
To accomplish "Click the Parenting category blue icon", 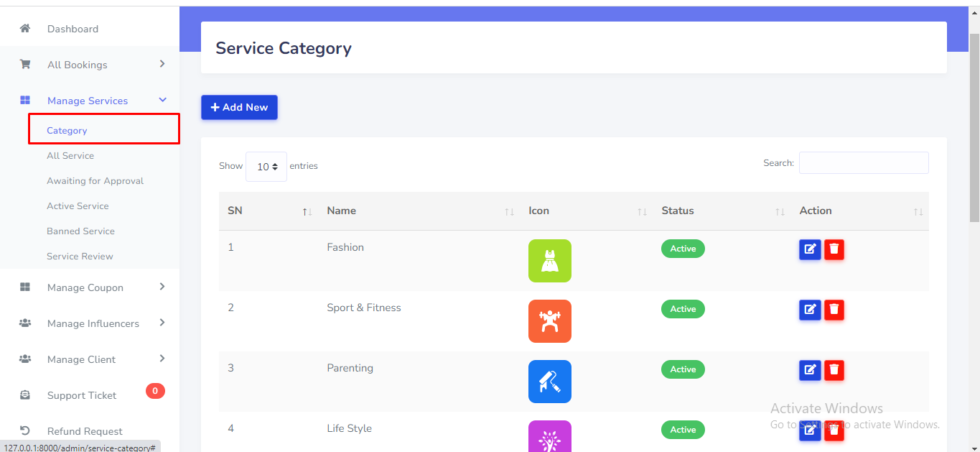I will pyautogui.click(x=549, y=382).
